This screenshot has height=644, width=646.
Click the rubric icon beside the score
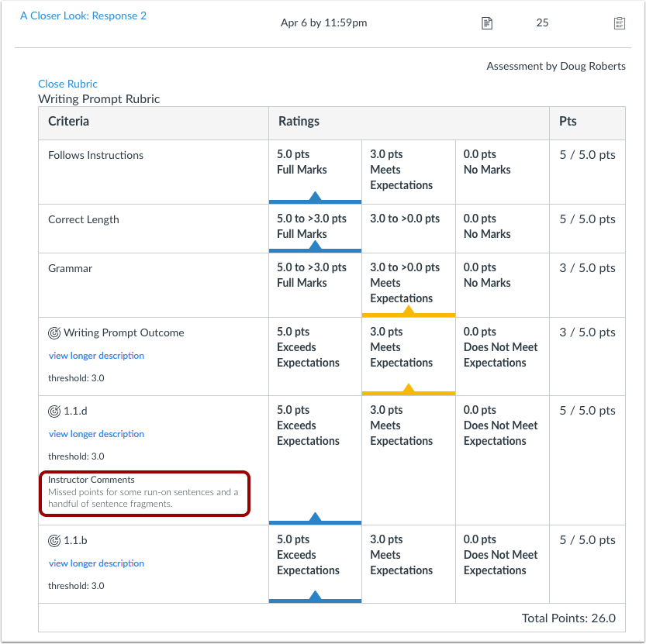point(619,23)
